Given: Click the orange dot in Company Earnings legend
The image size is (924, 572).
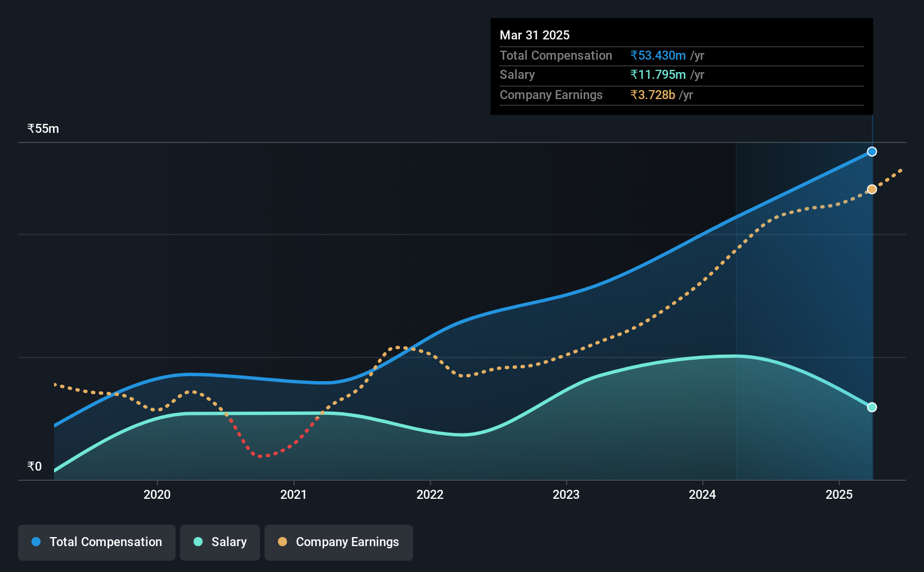Looking at the screenshot, I should [282, 542].
